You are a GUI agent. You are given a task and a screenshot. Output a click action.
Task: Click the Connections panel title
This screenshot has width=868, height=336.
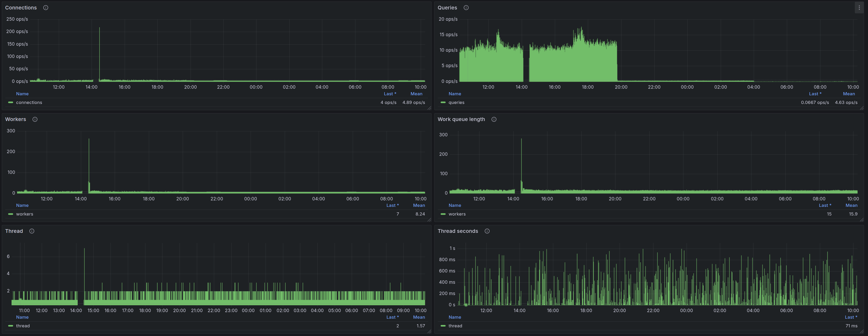21,8
